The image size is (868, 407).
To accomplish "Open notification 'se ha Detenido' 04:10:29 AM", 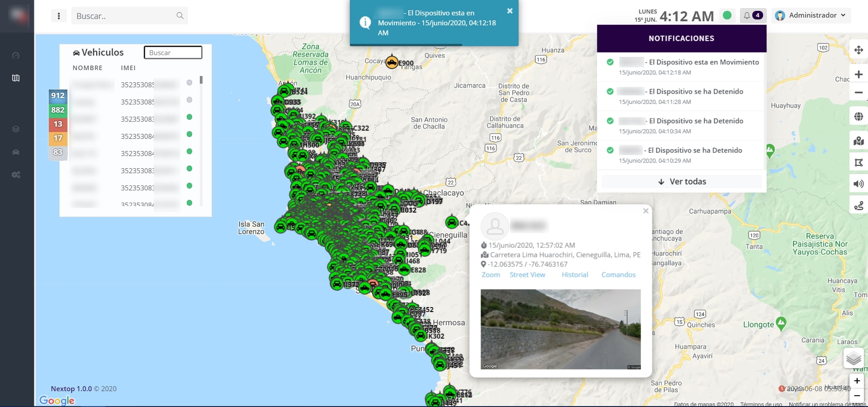I will 682,155.
